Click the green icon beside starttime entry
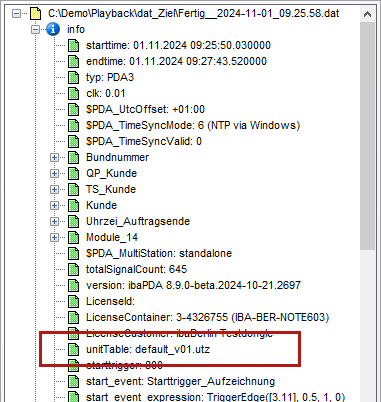The width and height of the screenshot is (381, 402). coord(74,45)
